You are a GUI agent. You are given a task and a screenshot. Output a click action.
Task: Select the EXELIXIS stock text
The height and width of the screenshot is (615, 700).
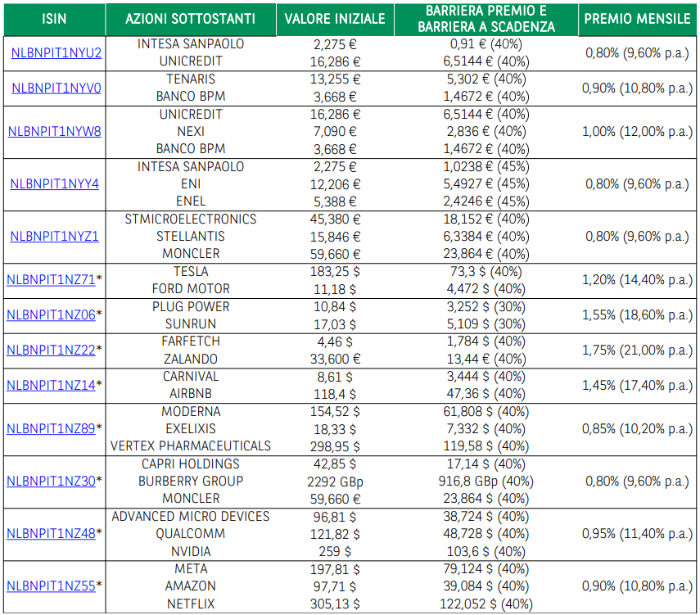tap(191, 429)
